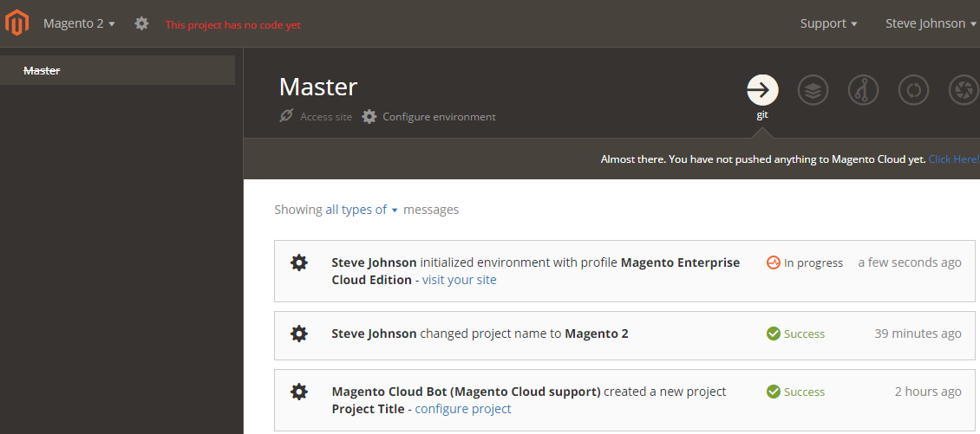Click the Click Here! link
This screenshot has height=434, width=980.
(x=954, y=159)
